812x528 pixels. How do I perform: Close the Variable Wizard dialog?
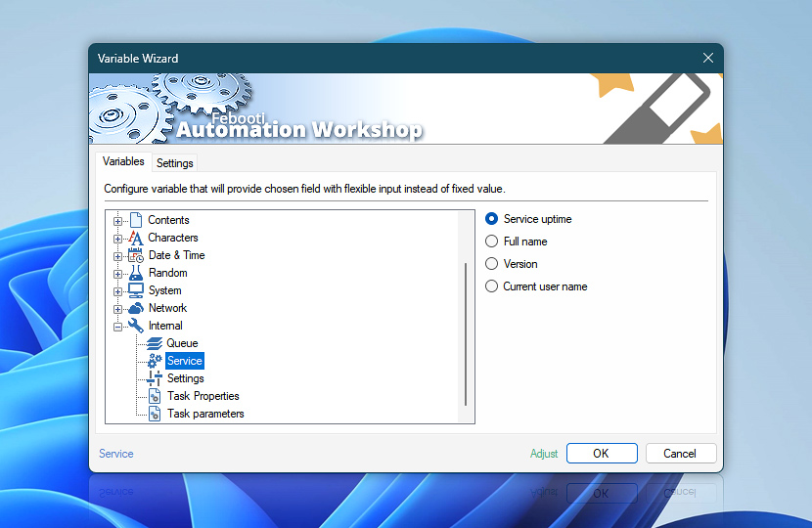pyautogui.click(x=708, y=58)
